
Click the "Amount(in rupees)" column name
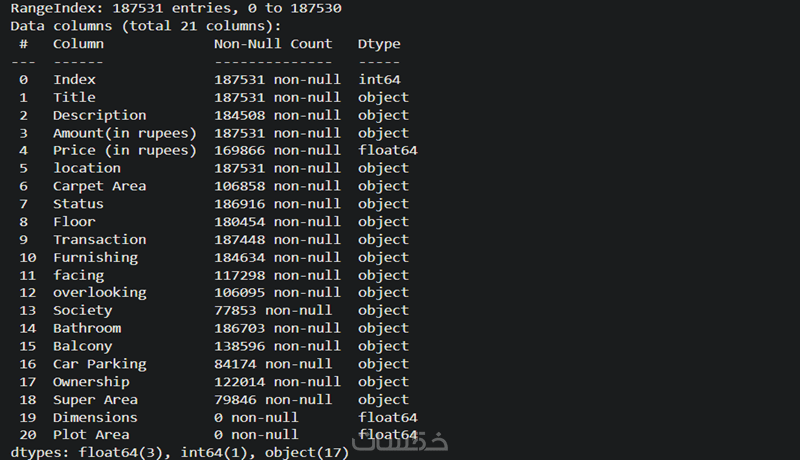(x=125, y=133)
